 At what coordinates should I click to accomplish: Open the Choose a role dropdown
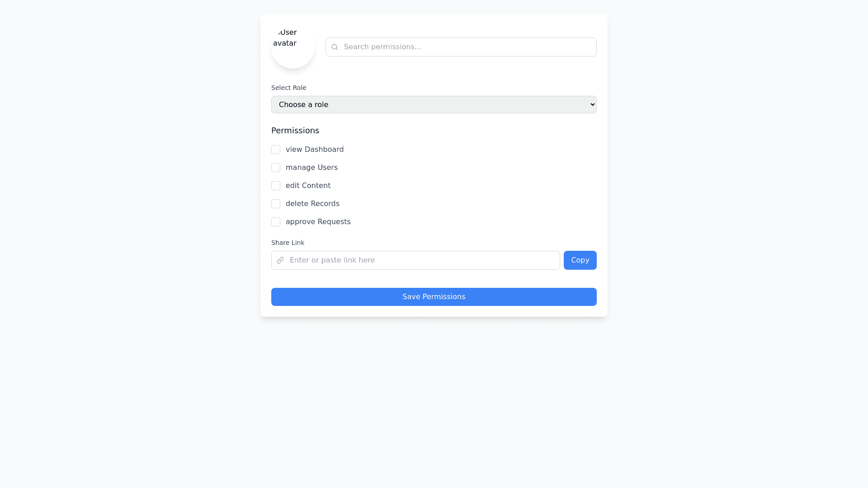(434, 105)
